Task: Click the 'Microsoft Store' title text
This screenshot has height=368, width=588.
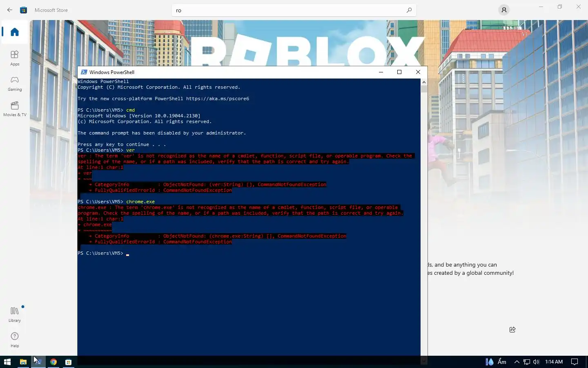Action: [x=51, y=10]
